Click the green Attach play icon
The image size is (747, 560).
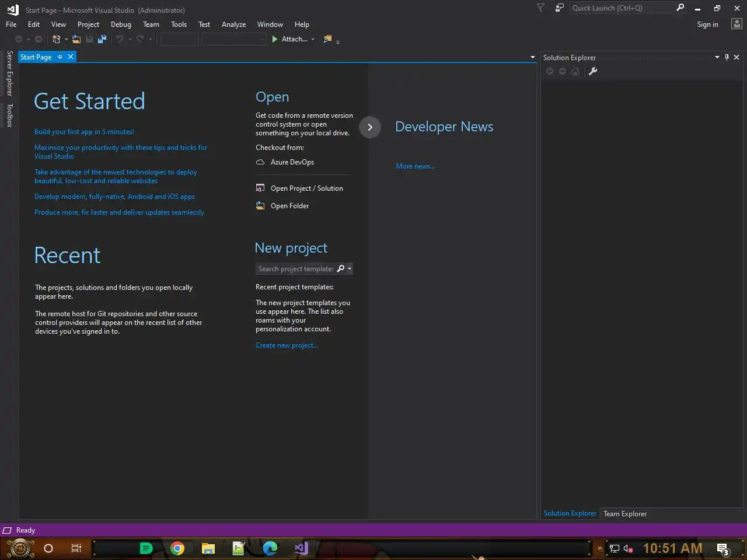(275, 39)
